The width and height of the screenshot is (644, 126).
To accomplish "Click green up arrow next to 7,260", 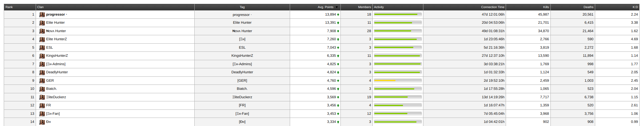I will coord(338,39).
